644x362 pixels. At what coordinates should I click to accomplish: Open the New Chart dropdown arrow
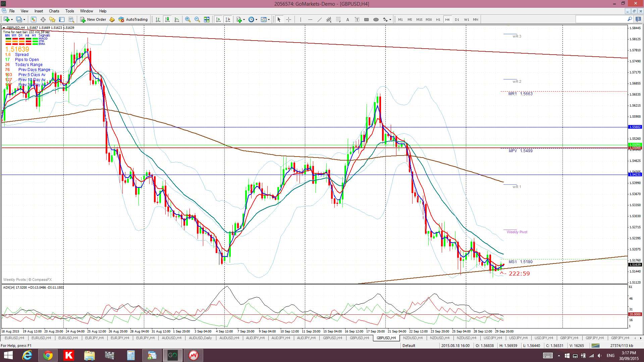[x=12, y=19]
